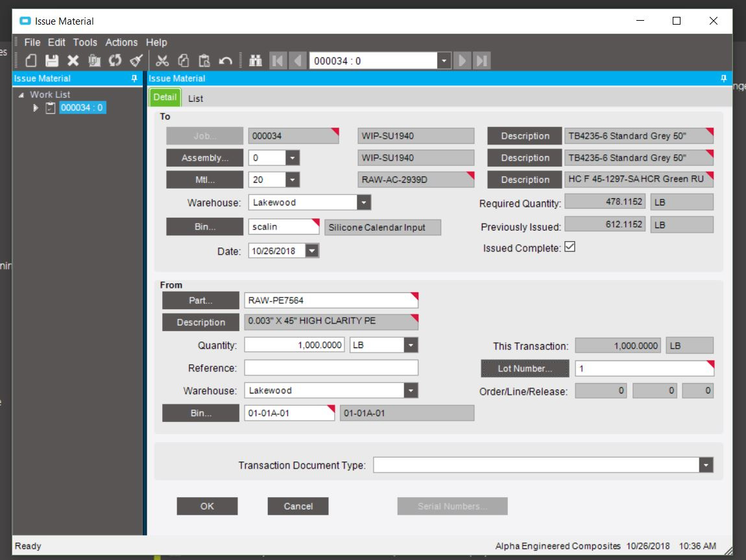
Task: Open the Help menu
Action: (156, 42)
